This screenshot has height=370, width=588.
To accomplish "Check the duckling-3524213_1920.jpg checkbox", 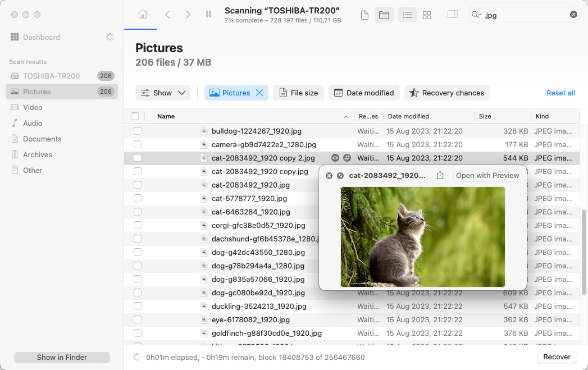I will (x=138, y=306).
